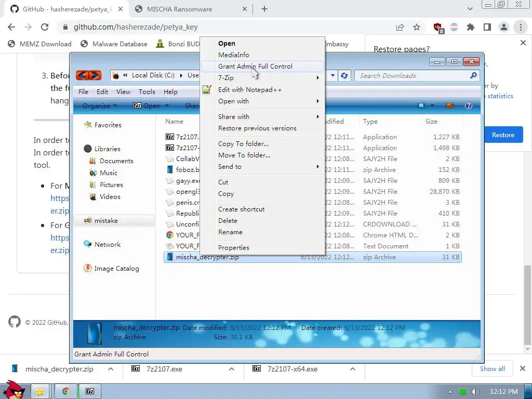This screenshot has width=532, height=399.
Task: Open Explorer help question-mark icon
Action: pos(469,105)
